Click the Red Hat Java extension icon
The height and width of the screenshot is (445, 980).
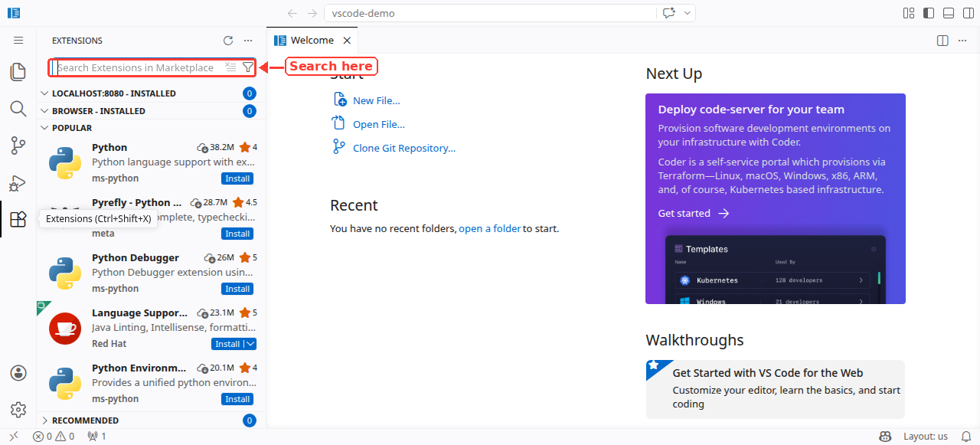tap(65, 329)
